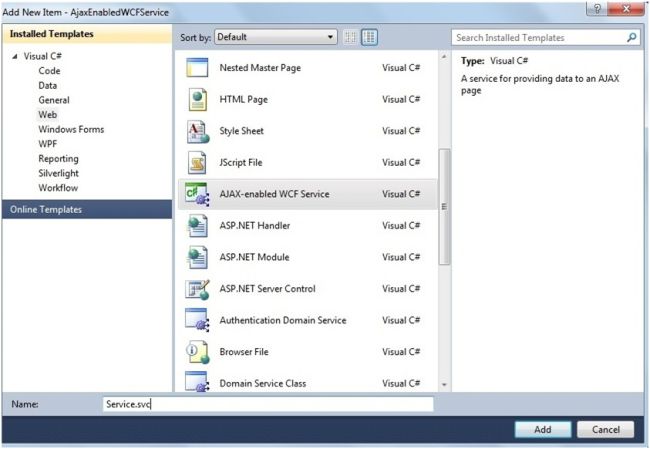Click the Browser File template icon
The width and height of the screenshot is (650, 449).
pyautogui.click(x=197, y=352)
